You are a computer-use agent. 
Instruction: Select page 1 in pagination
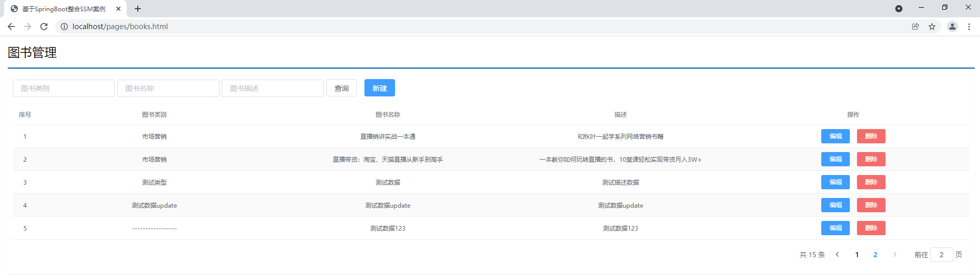click(857, 255)
